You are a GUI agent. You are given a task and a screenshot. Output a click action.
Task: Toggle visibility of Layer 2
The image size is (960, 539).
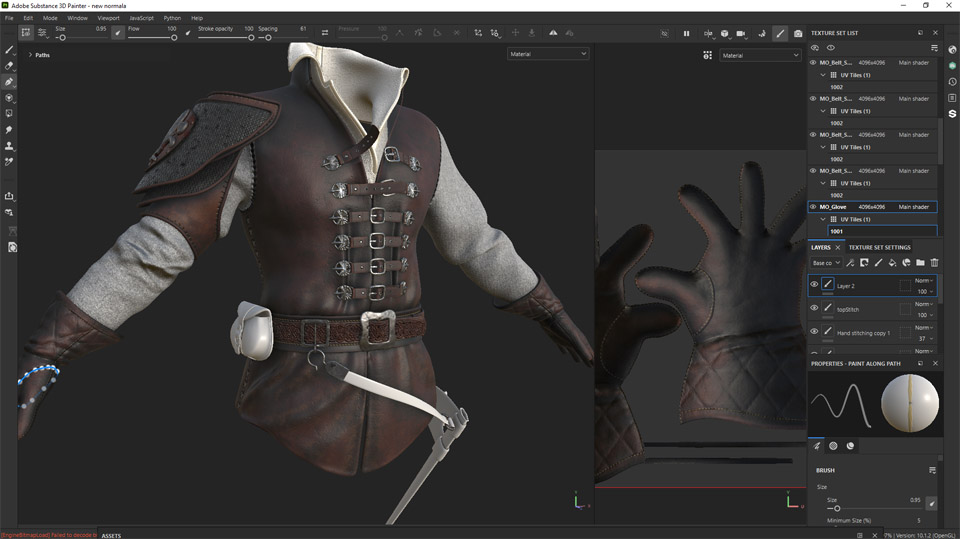tap(814, 284)
